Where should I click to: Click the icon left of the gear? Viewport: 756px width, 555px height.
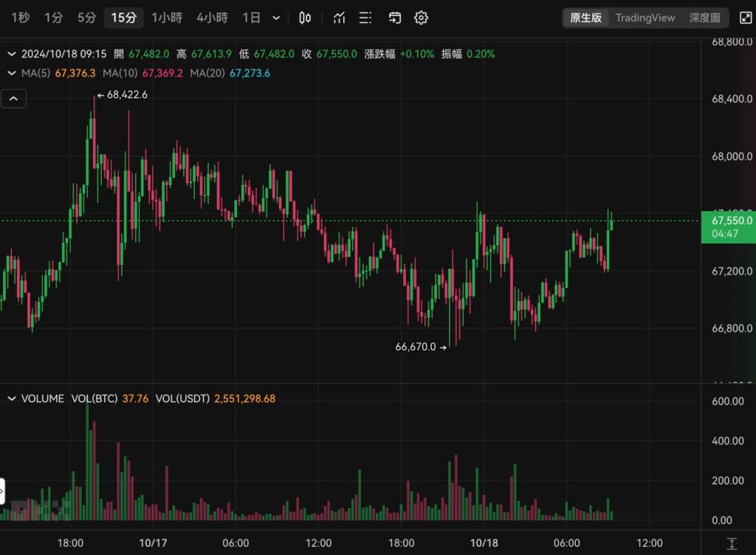click(x=395, y=18)
